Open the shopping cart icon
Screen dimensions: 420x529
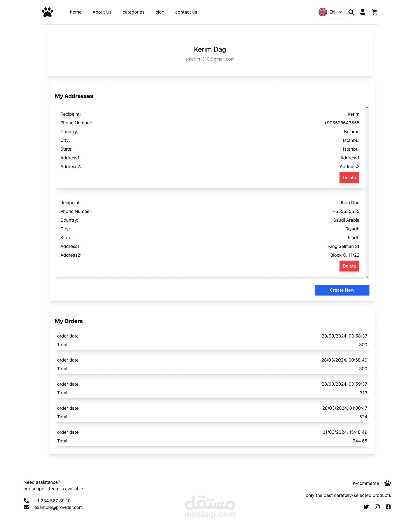pos(374,12)
